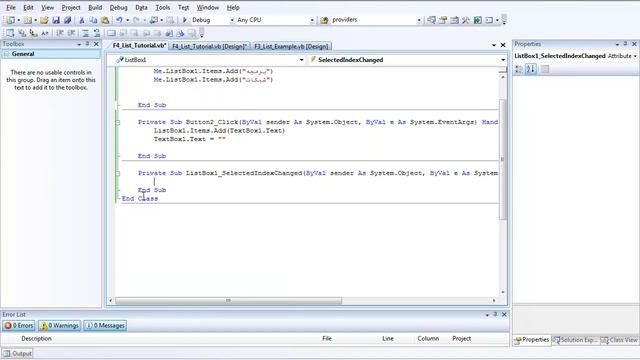Image resolution: width=640 pixels, height=360 pixels.
Task: Open the Debug configuration dropdown
Action: 232,20
